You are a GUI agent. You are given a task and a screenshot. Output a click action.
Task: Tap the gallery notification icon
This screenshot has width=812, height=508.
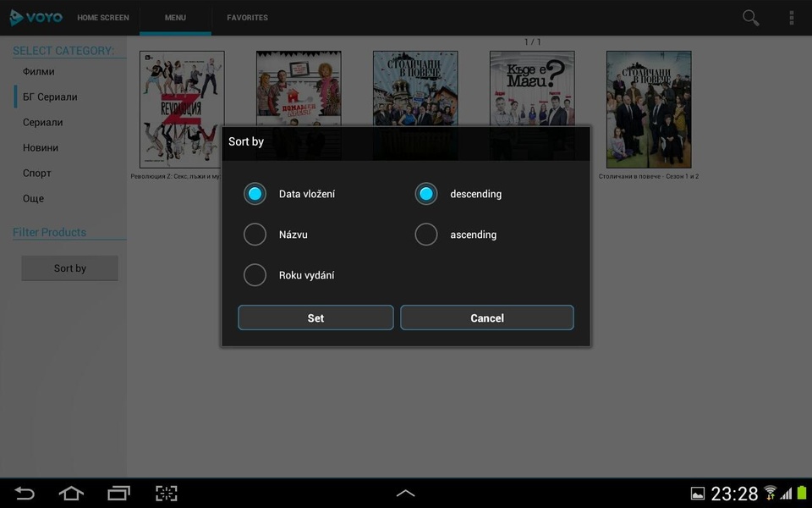(698, 494)
